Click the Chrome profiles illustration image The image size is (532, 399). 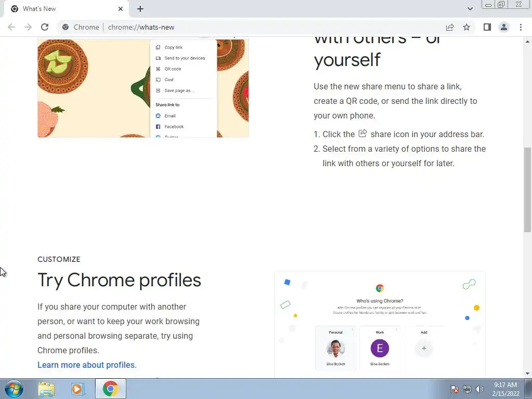380,324
